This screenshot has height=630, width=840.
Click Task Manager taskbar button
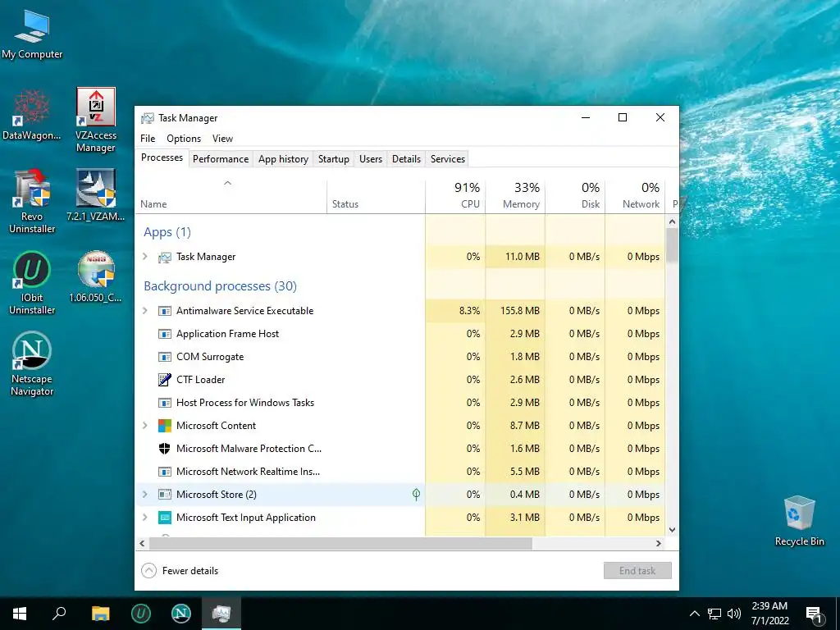click(221, 614)
